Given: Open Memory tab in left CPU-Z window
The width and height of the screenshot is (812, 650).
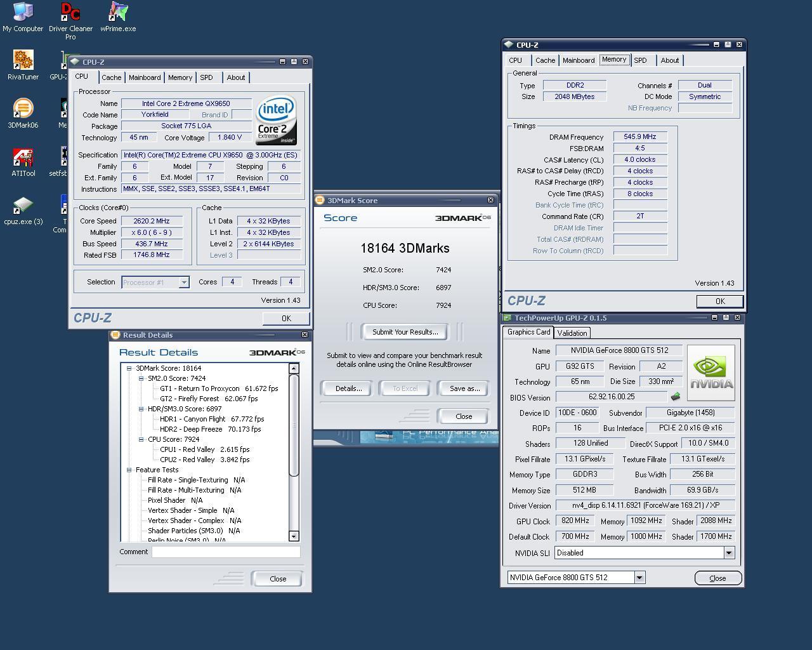Looking at the screenshot, I should pyautogui.click(x=180, y=77).
